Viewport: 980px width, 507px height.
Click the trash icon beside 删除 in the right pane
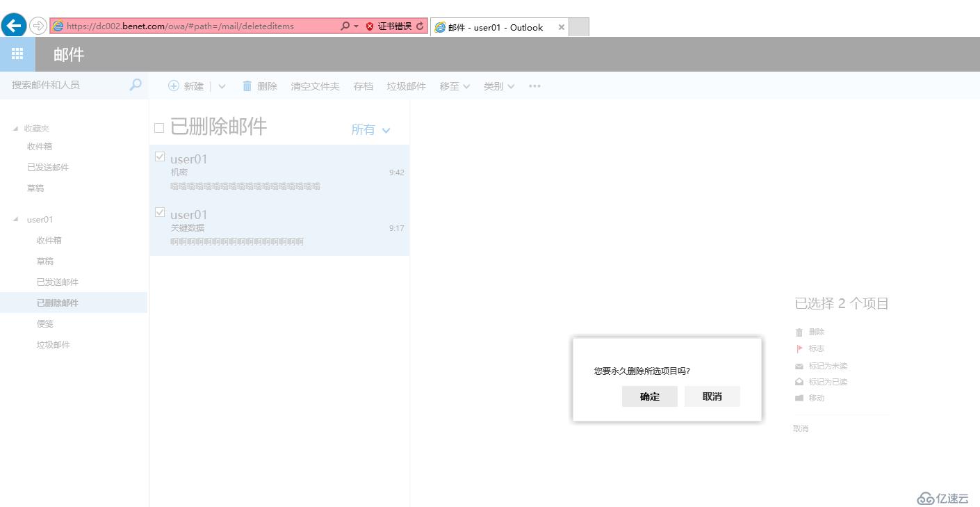(799, 332)
